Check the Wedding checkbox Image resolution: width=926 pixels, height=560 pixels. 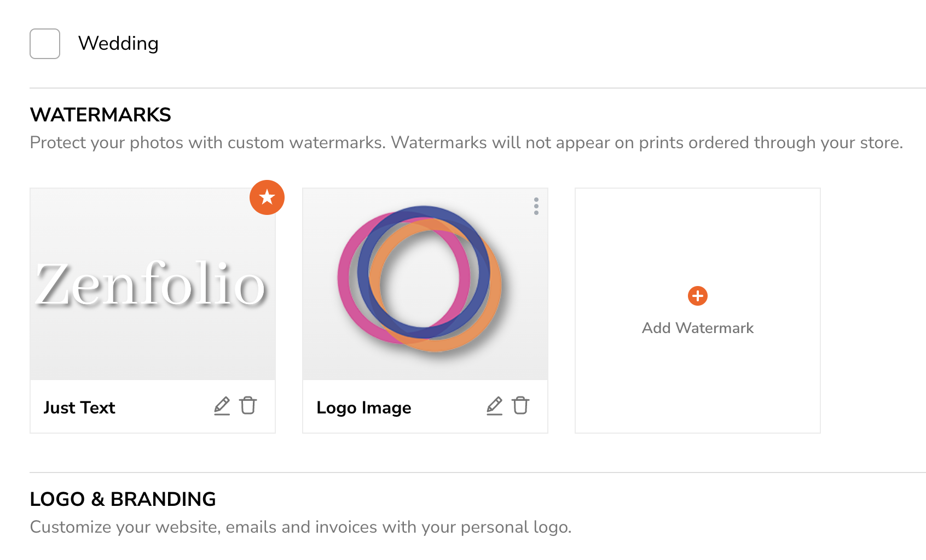[x=45, y=44]
